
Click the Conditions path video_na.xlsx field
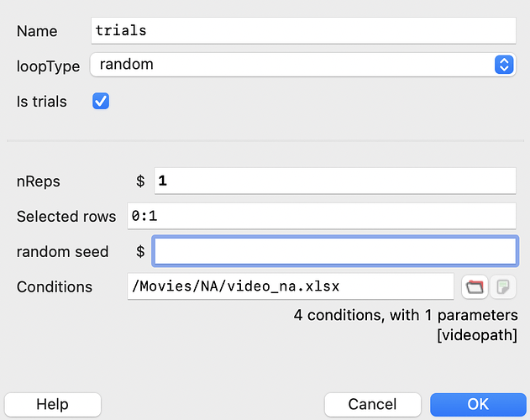pos(291,286)
